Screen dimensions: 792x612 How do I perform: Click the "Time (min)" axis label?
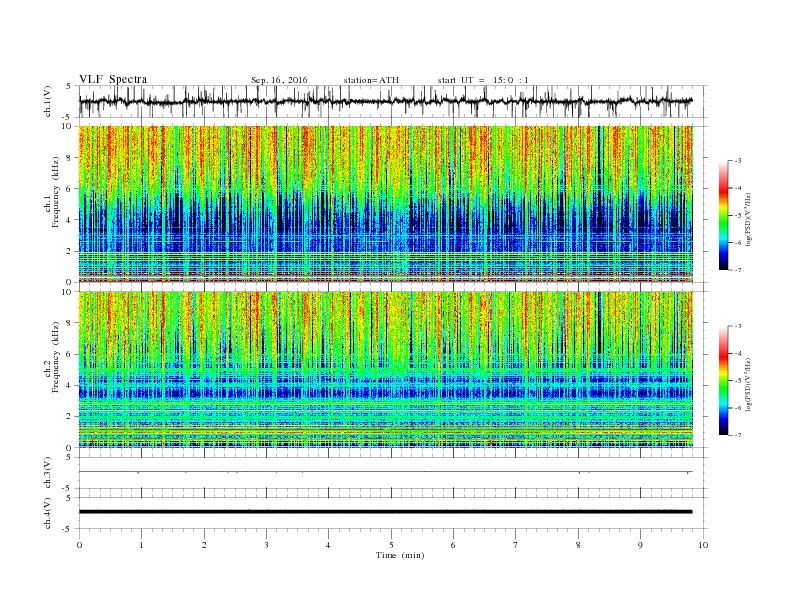coord(400,555)
